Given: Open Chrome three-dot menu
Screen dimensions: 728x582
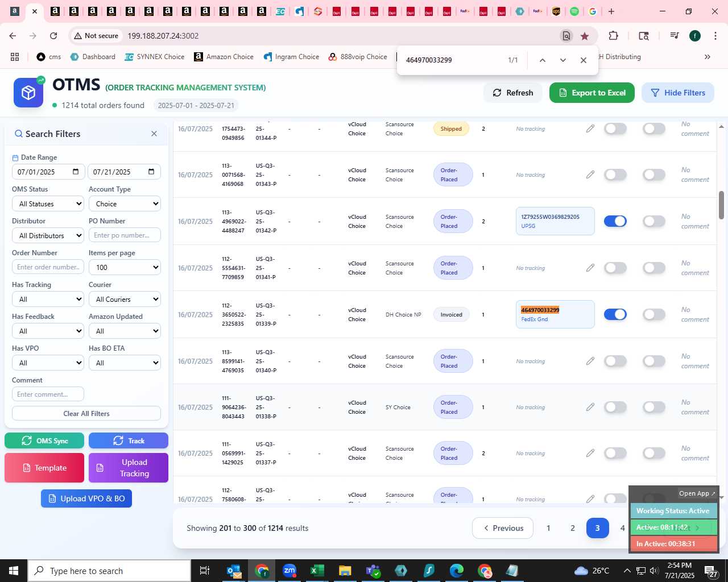Looking at the screenshot, I should 715,36.
